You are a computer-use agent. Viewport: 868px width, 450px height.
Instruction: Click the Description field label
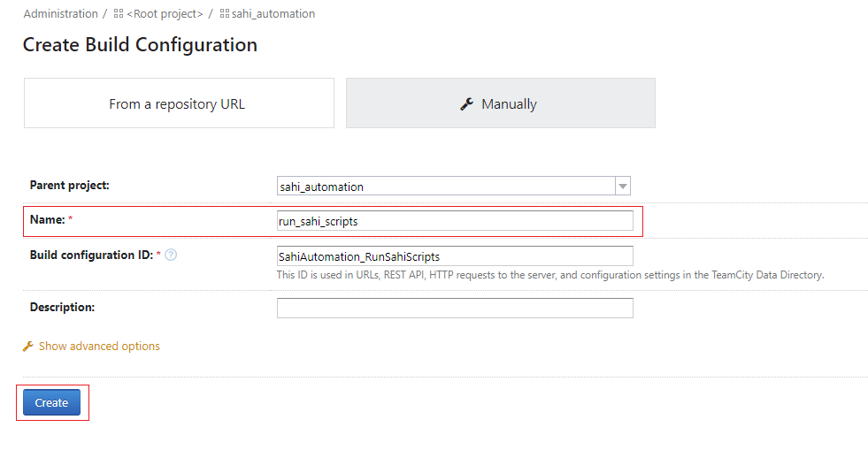point(62,307)
